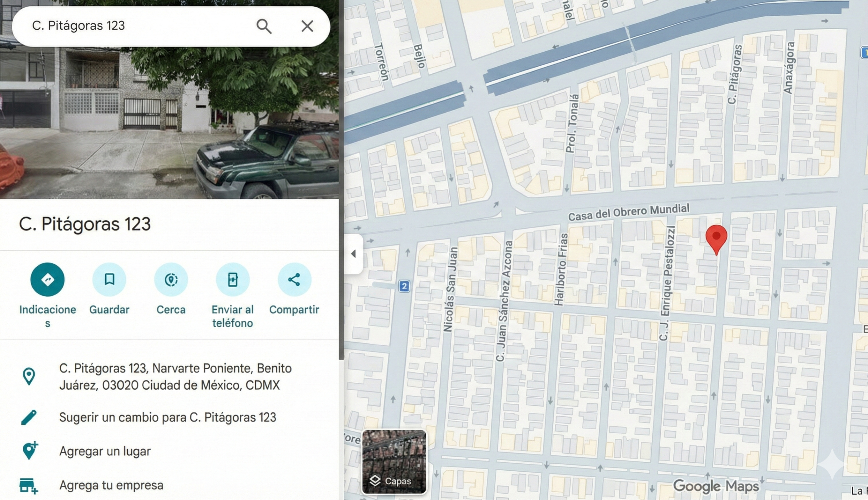Save place with Guardar bookmark icon
Viewport: 868px width, 500px height.
pyautogui.click(x=109, y=280)
